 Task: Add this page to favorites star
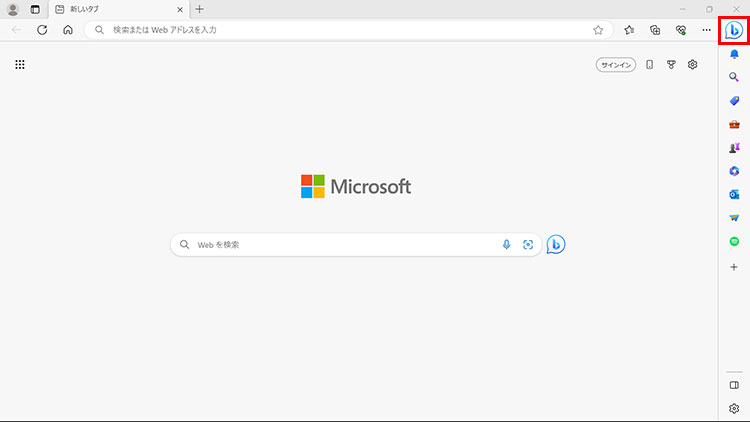click(x=598, y=30)
